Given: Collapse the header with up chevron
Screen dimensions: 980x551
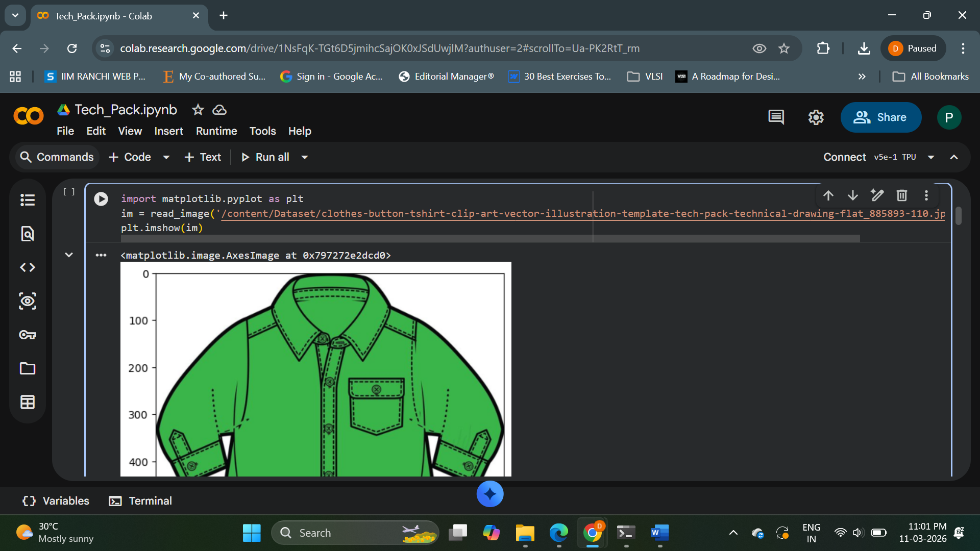Looking at the screenshot, I should tap(953, 157).
